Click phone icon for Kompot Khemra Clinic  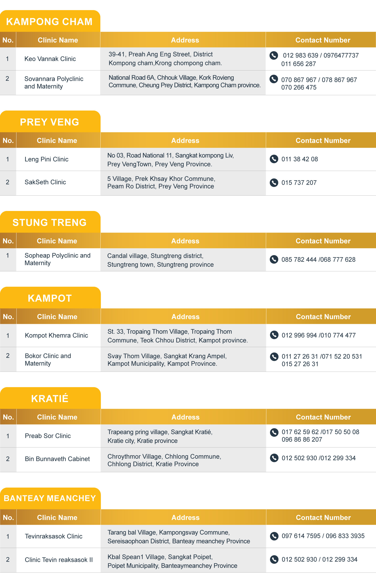[274, 335]
